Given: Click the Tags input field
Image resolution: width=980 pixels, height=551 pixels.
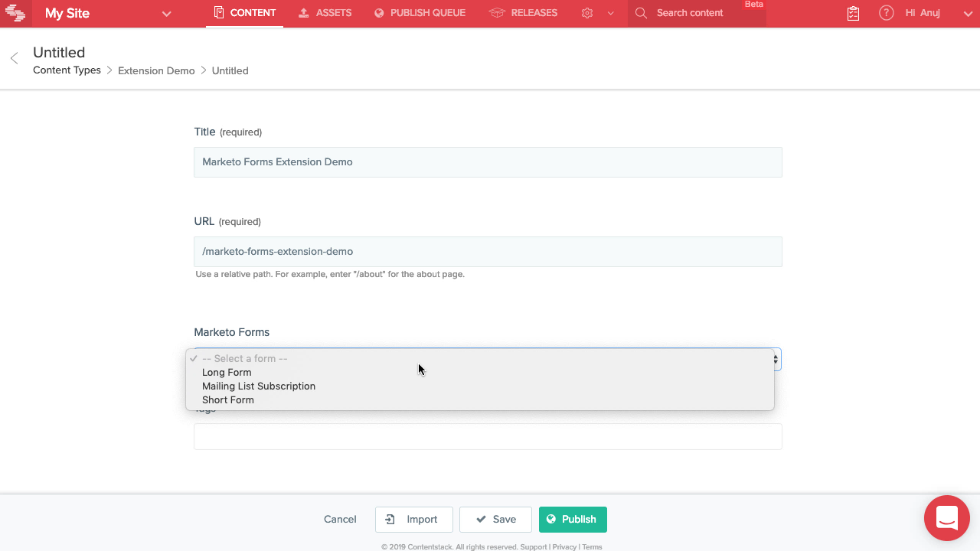Looking at the screenshot, I should [488, 437].
